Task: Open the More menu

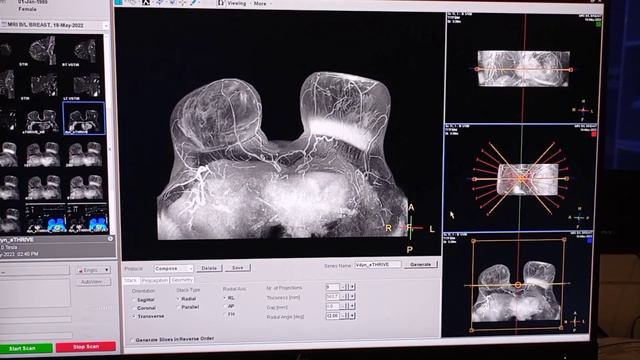Action: (x=260, y=3)
